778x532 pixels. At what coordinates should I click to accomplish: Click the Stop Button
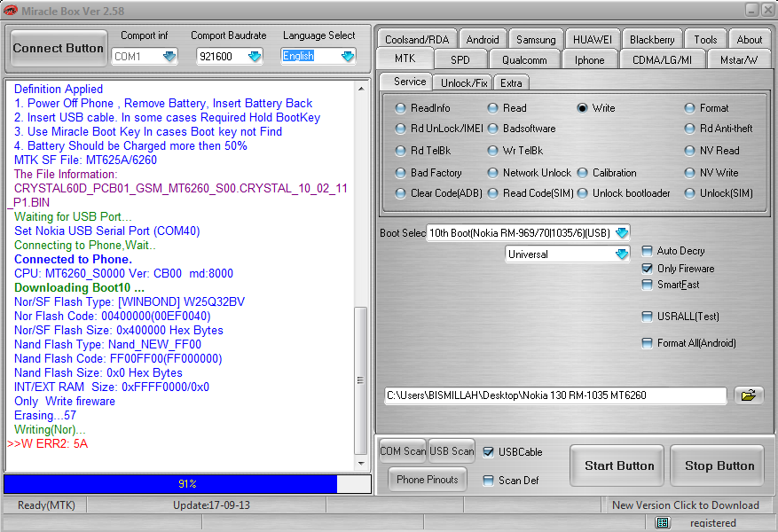coord(719,465)
